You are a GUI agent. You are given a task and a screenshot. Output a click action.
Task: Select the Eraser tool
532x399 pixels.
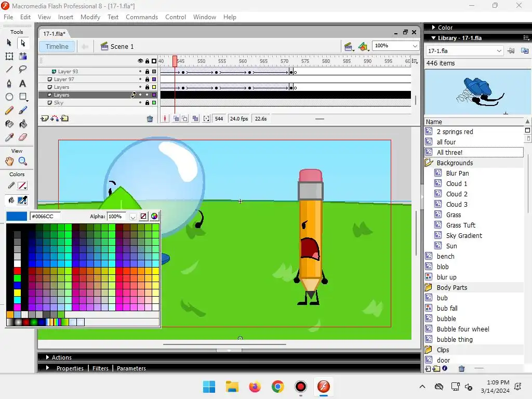(23, 137)
